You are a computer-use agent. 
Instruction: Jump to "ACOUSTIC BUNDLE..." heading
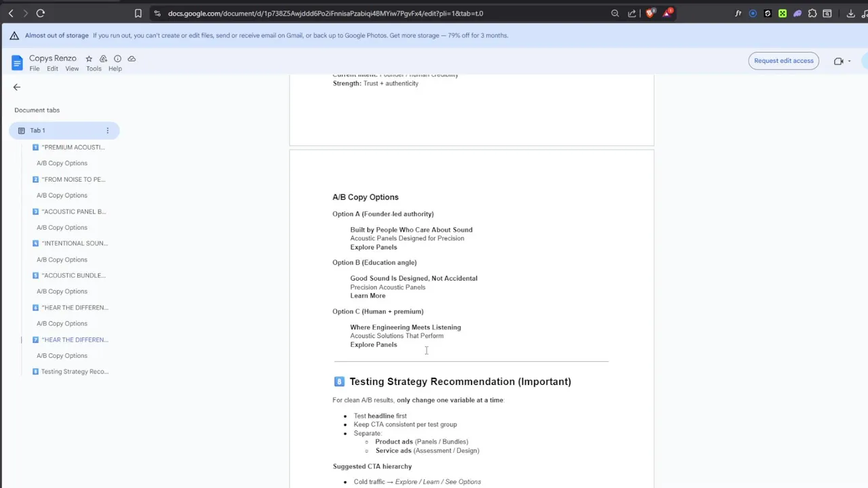coord(69,275)
